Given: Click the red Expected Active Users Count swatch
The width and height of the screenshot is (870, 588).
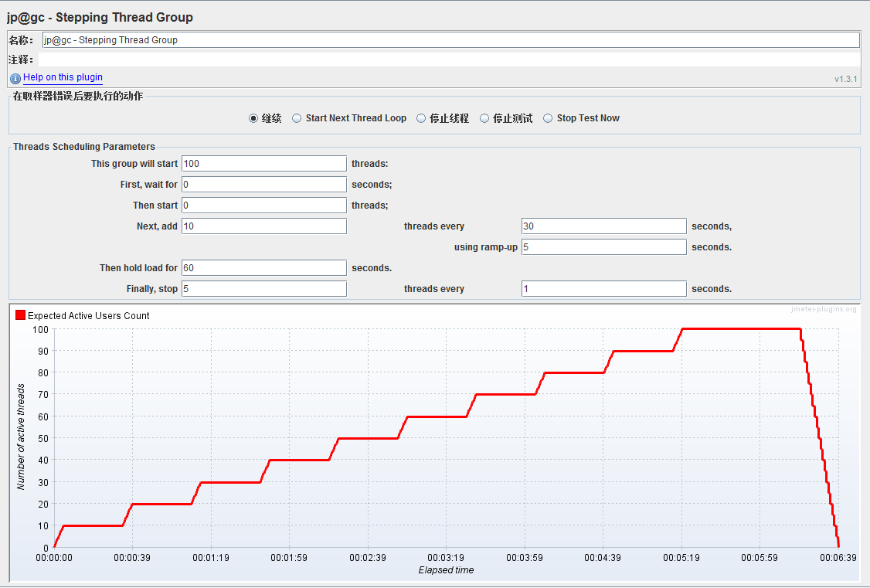Looking at the screenshot, I should coord(21,315).
